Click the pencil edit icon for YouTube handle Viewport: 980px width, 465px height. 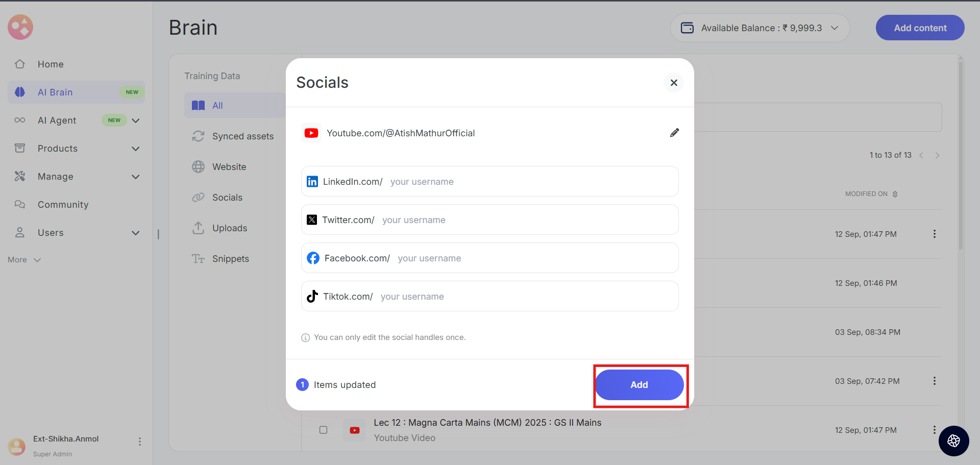[674, 133]
